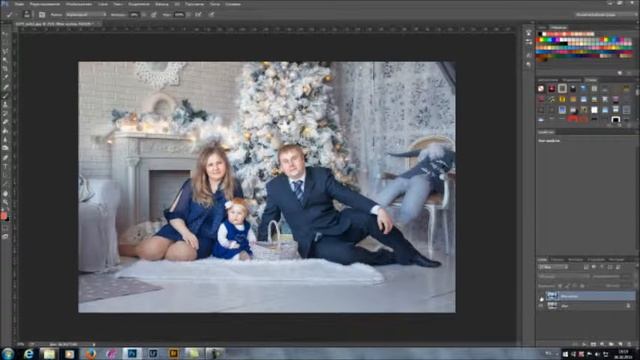Viewport: 640px width, 360px height.
Task: Open the brush Mode dropdown in options bar
Action: coord(87,14)
